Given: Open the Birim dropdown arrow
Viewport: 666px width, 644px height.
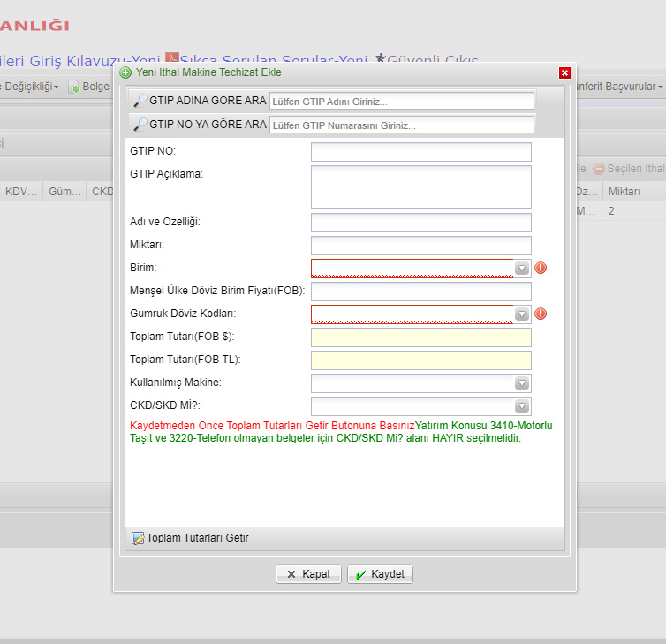Looking at the screenshot, I should click(522, 269).
